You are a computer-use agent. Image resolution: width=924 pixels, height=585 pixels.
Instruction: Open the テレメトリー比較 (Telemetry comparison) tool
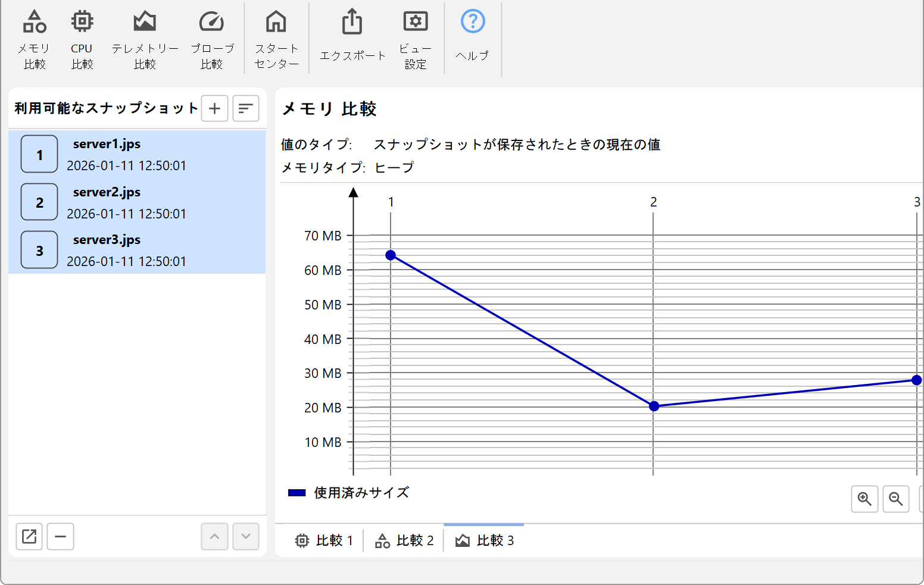[145, 39]
